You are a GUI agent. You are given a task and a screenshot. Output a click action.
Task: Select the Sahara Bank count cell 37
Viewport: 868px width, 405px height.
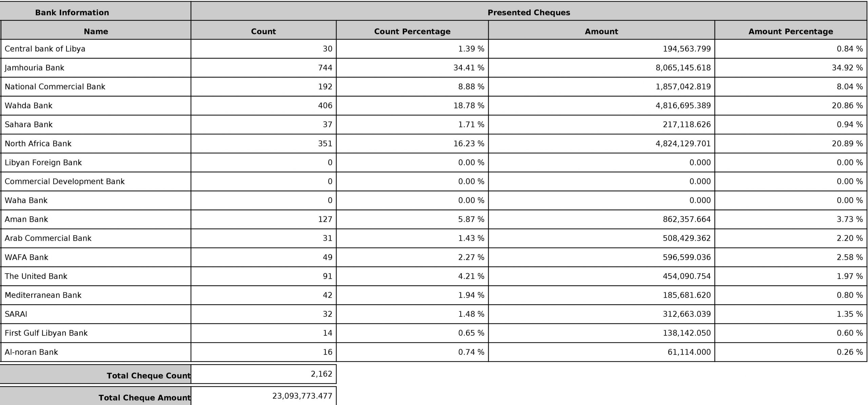coord(263,125)
